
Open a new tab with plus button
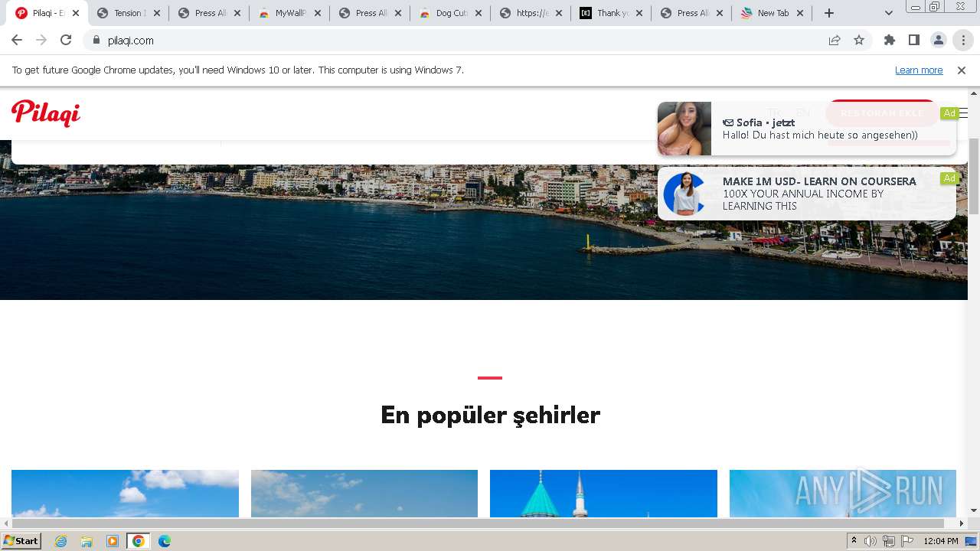pos(828,13)
